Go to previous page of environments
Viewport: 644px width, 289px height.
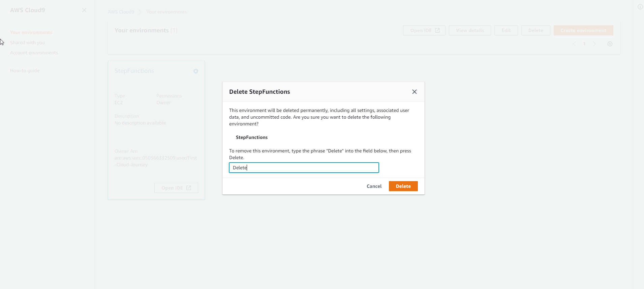[x=574, y=44]
